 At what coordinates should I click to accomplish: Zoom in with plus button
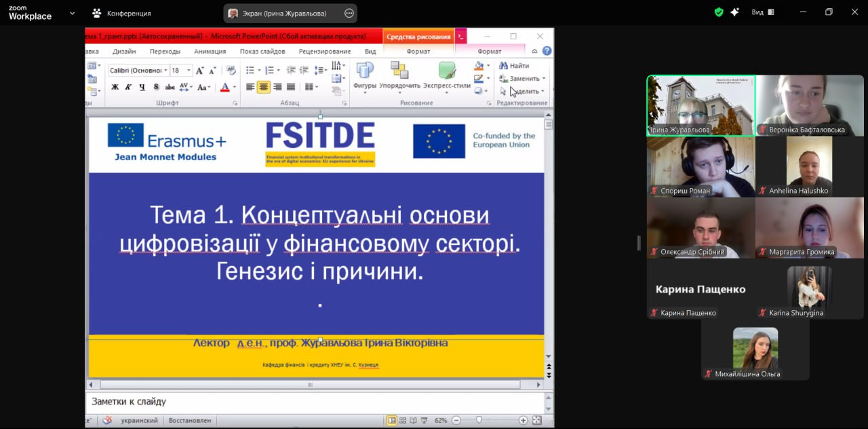(x=523, y=420)
